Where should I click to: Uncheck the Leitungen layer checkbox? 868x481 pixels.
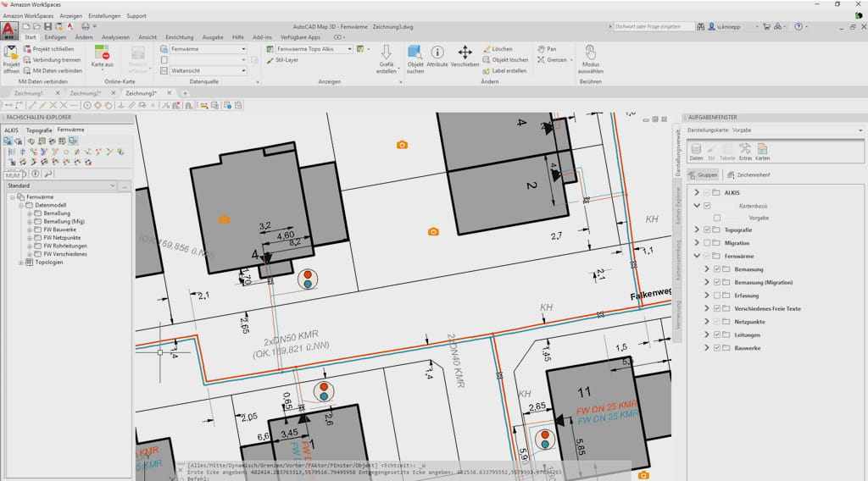tap(717, 334)
